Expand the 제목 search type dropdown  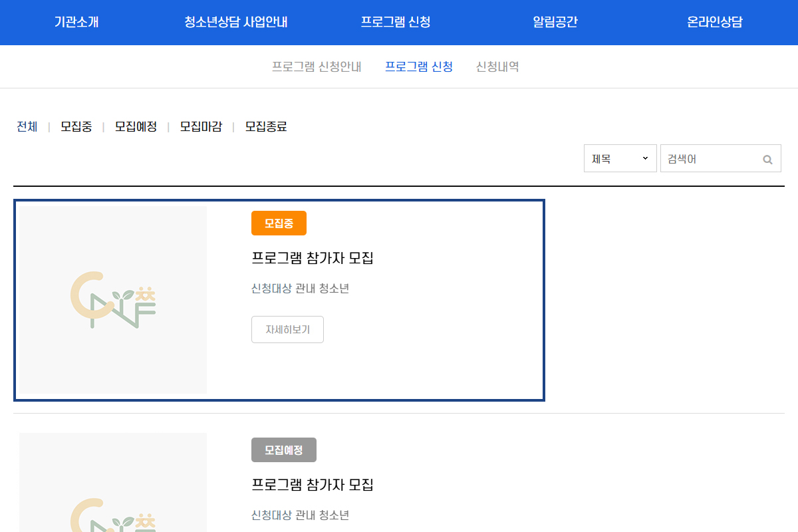pyautogui.click(x=620, y=158)
